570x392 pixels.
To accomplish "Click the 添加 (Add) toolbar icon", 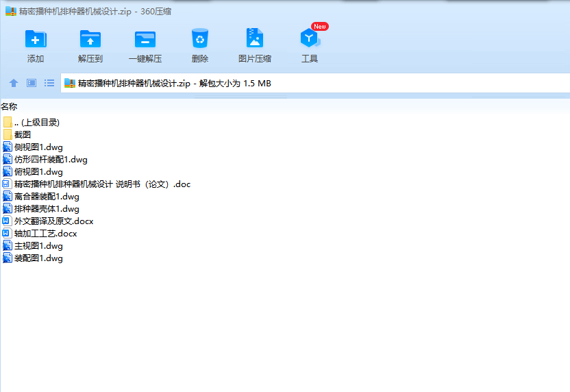I will [x=36, y=38].
